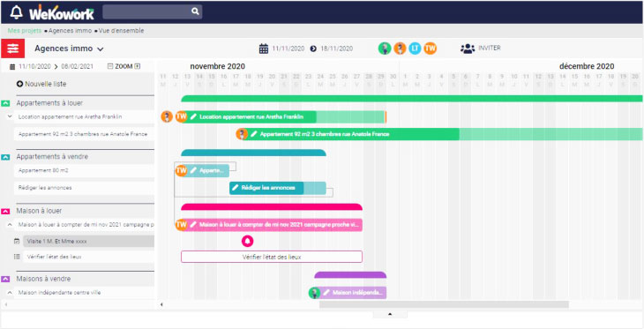Select Appartement 92 m2 3 chambres row
Image resolution: width=644 pixels, height=329 pixels.
[x=84, y=134]
